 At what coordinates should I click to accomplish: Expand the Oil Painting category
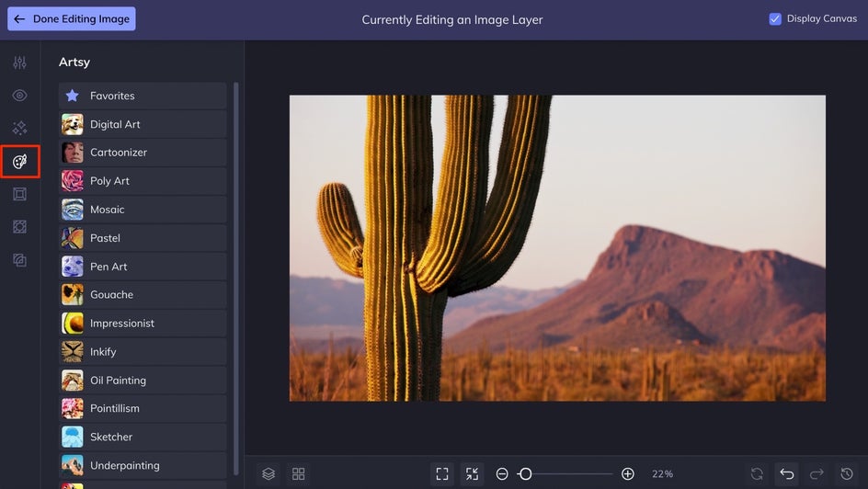click(x=143, y=381)
